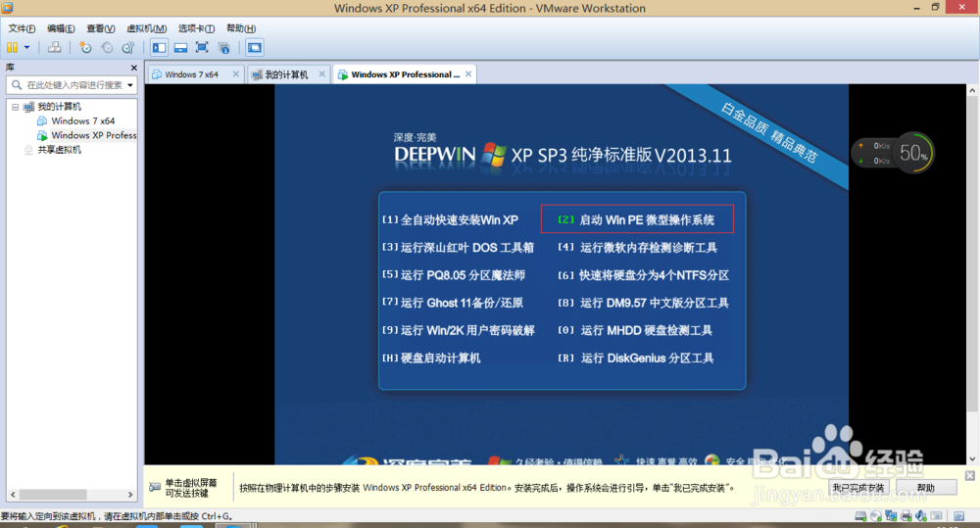Open the power options dropdown arrow

(x=26, y=47)
